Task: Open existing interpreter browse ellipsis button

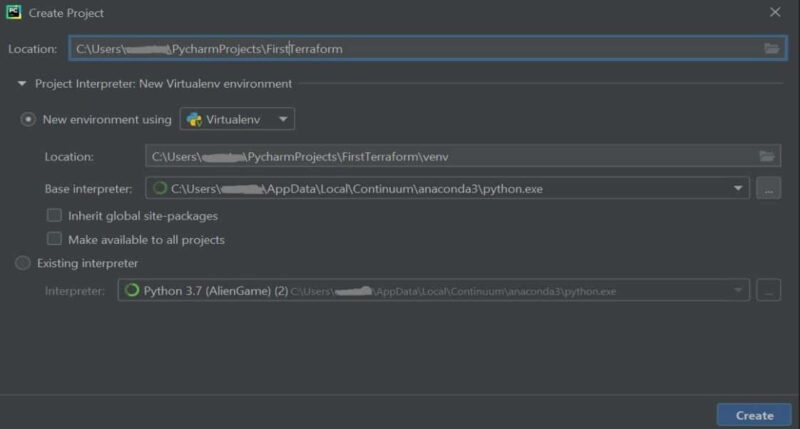Action: tap(768, 290)
